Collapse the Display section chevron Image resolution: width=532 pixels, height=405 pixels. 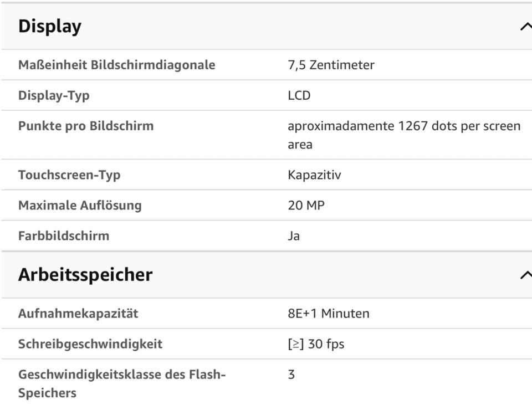coord(526,27)
